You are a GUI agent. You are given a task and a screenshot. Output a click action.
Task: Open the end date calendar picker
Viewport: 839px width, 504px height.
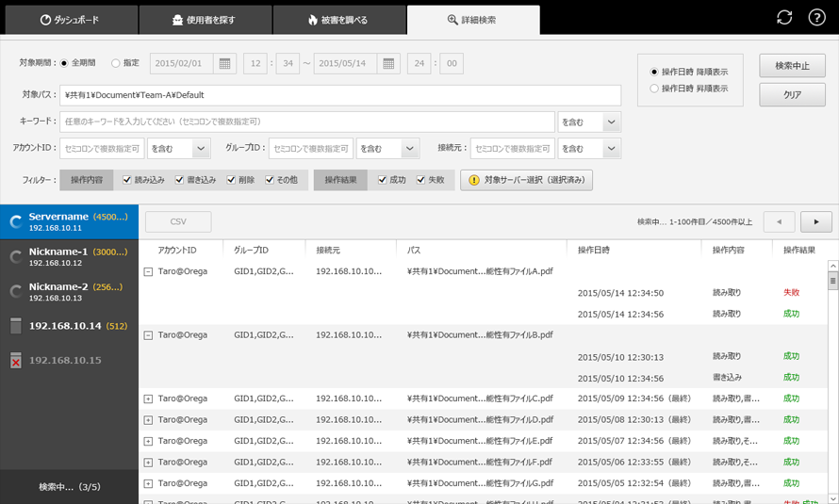pos(388,64)
